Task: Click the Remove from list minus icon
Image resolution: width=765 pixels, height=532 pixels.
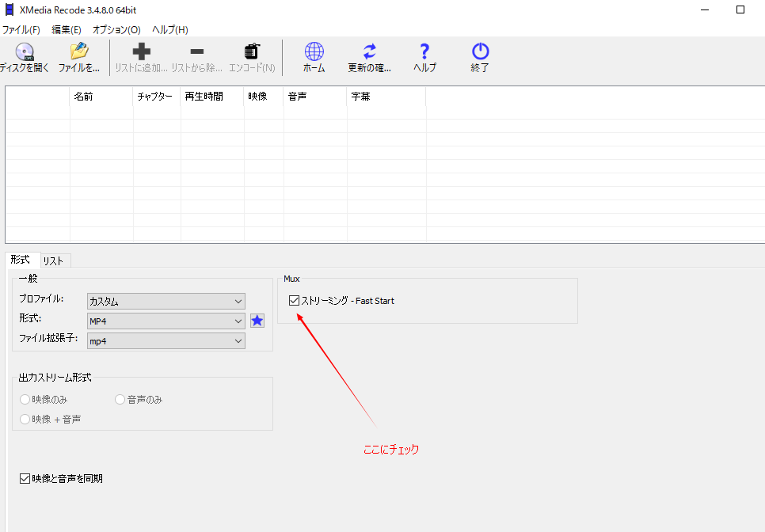Action: [x=197, y=52]
